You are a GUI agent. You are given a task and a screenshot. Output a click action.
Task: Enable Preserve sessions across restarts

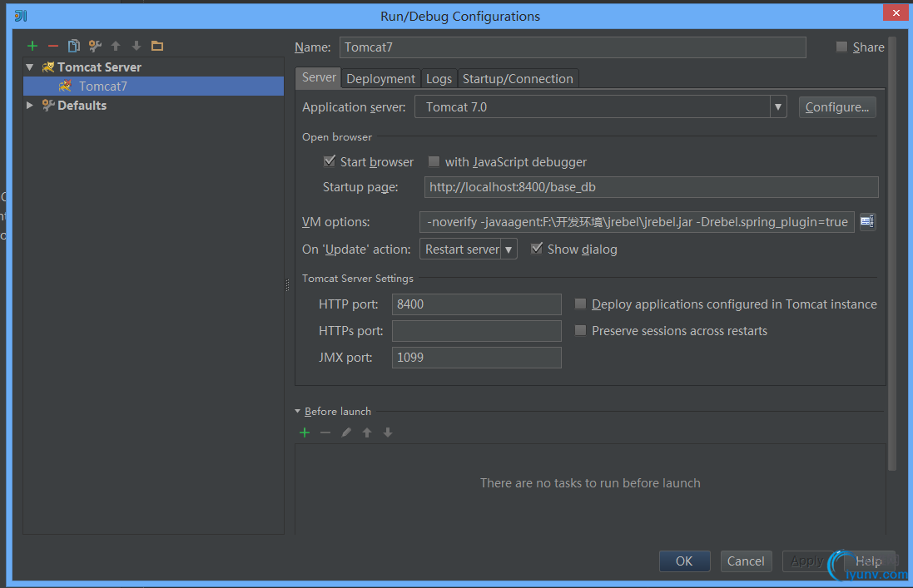tap(580, 330)
